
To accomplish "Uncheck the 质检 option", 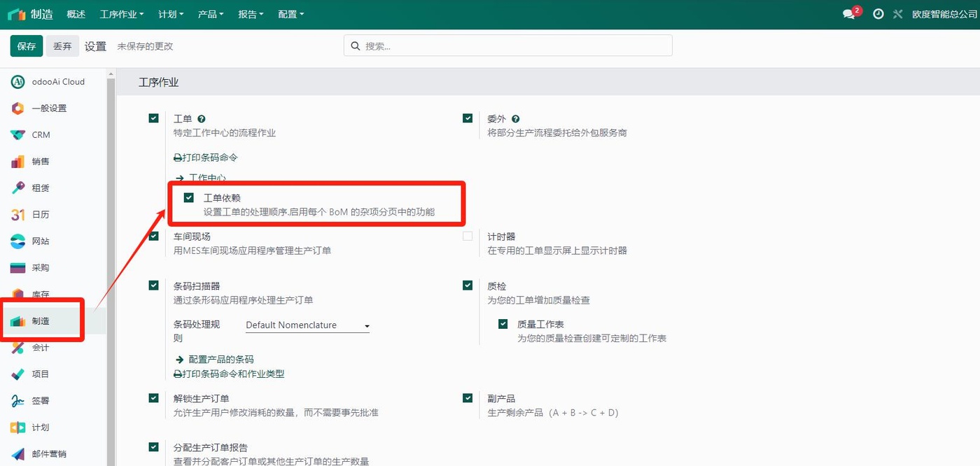I will click(x=467, y=285).
